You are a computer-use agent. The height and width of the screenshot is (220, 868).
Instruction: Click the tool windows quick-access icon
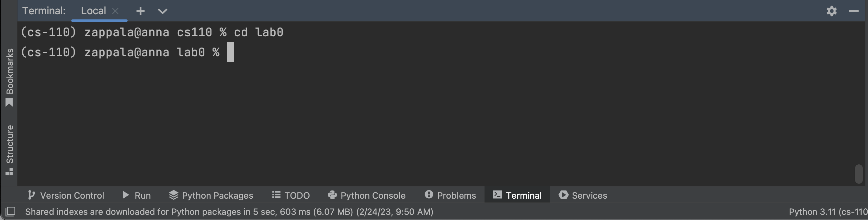[x=10, y=212]
